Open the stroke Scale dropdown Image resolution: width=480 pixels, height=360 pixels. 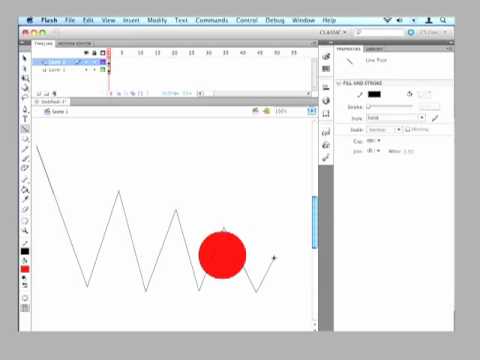click(x=384, y=130)
